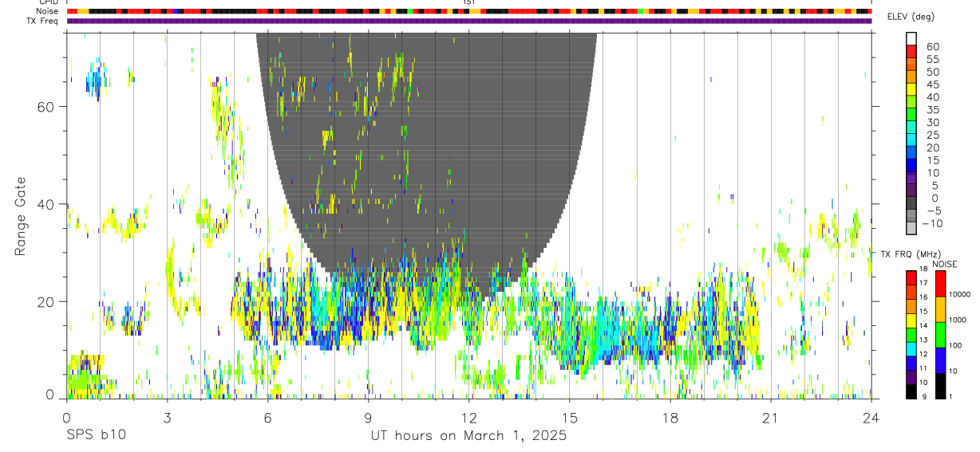Screen dimensions: 980x452
Task: Select the yellow TX FRQ segment between 15 and 14
Action: click(x=911, y=320)
